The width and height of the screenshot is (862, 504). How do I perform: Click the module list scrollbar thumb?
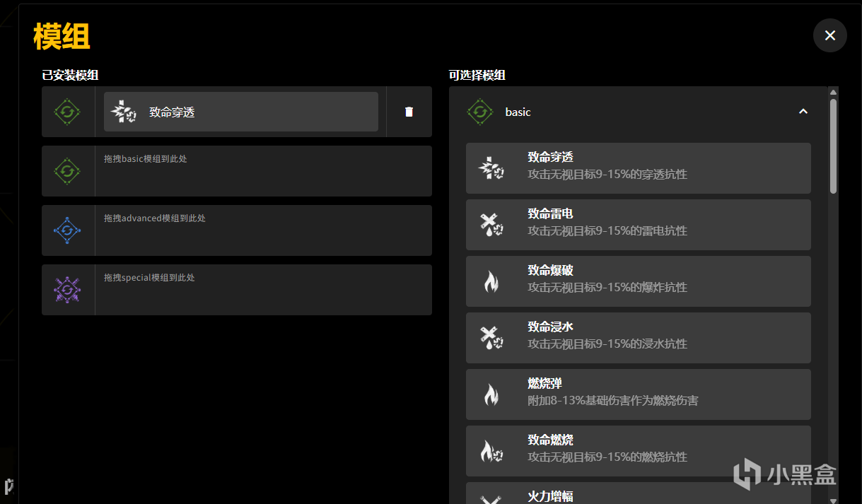tap(833, 145)
